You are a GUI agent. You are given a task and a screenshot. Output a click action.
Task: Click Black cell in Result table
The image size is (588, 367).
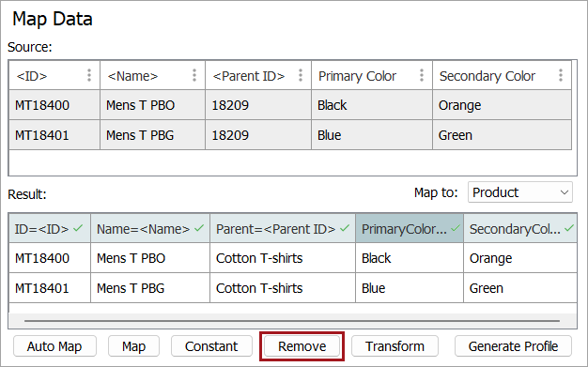click(410, 258)
